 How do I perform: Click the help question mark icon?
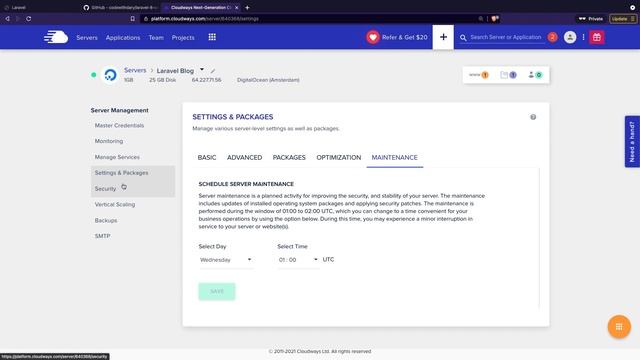533,117
